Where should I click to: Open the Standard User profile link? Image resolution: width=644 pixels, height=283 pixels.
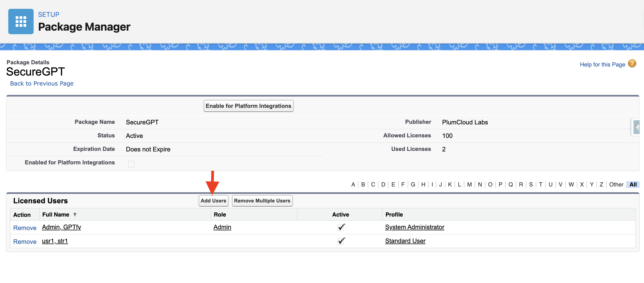click(405, 241)
